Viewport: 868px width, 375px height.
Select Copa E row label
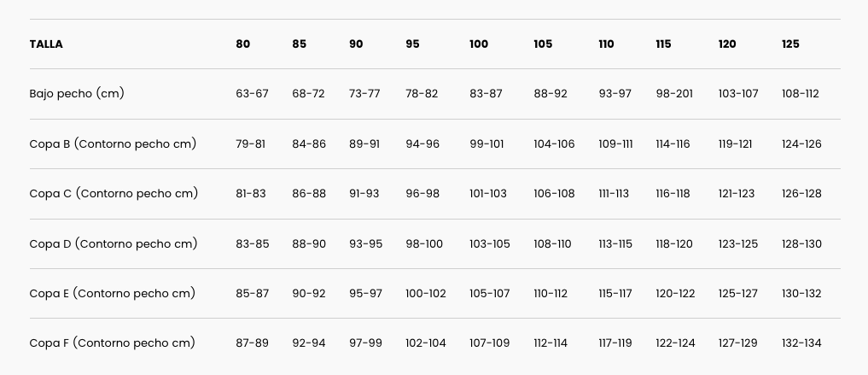point(113,293)
